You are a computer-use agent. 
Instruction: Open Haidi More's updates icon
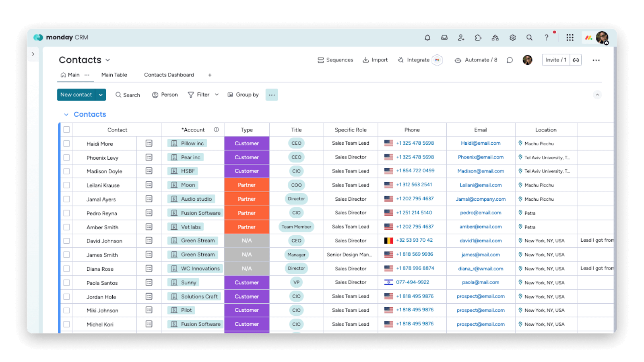pos(149,143)
